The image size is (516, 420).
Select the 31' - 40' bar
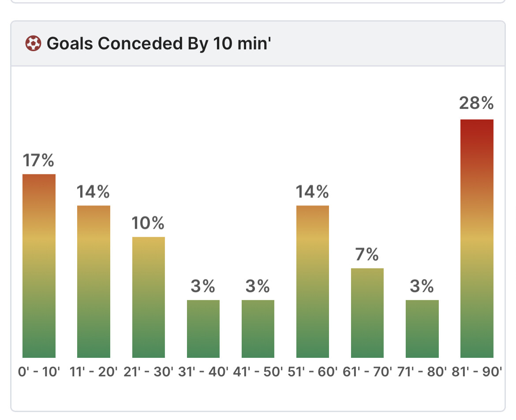click(203, 329)
